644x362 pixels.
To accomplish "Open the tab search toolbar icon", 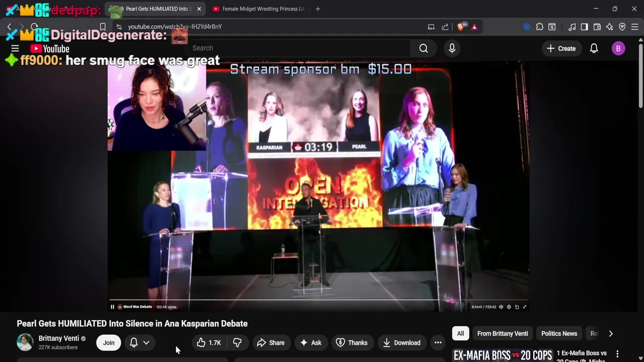I will (552, 27).
